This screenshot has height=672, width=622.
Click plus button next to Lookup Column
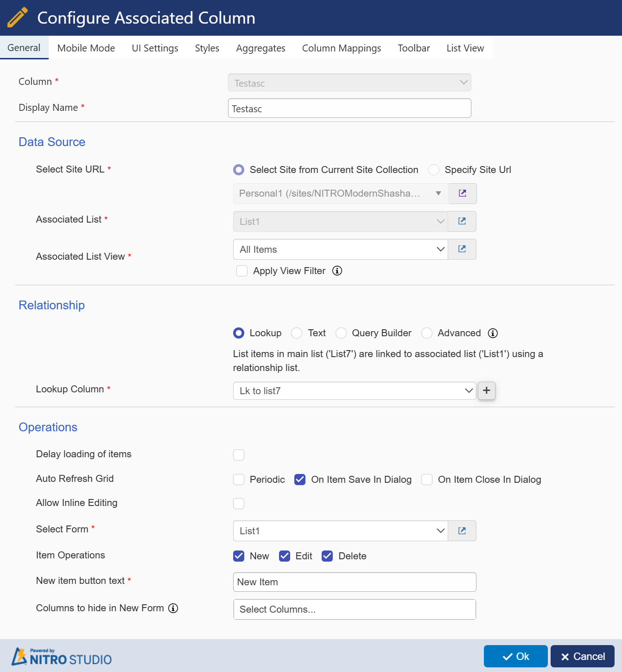486,390
